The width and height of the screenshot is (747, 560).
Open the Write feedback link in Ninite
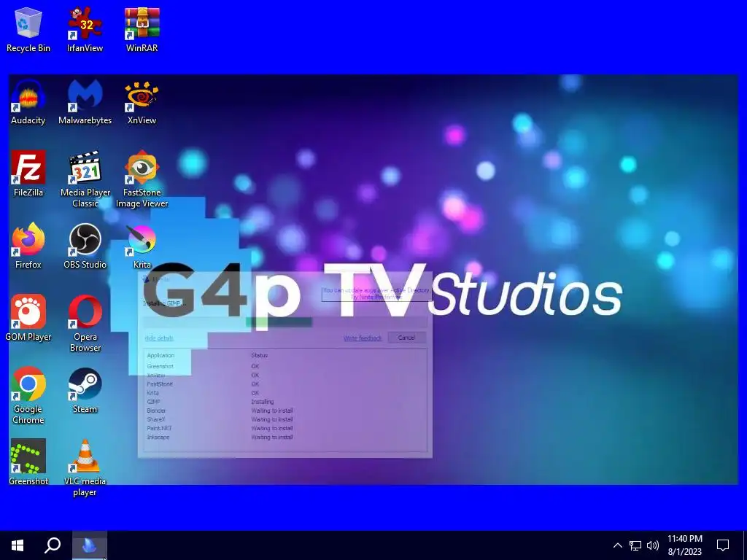click(x=363, y=338)
